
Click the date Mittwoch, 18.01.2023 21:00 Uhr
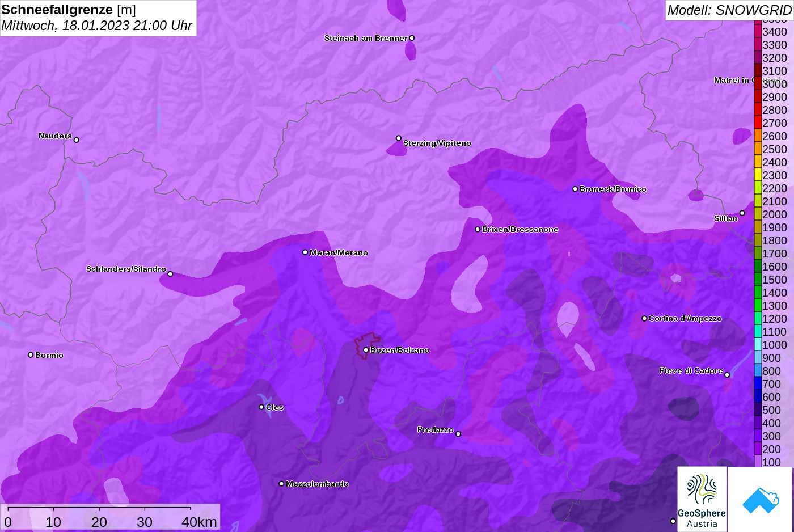pyautogui.click(x=97, y=26)
